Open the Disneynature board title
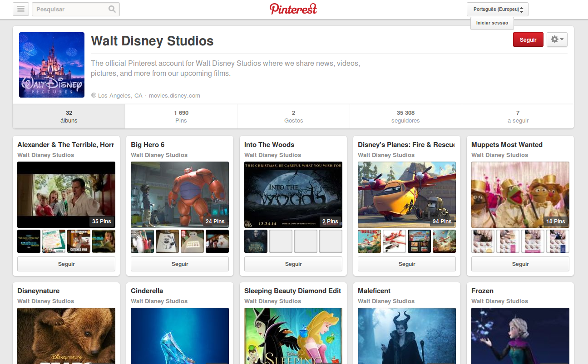This screenshot has width=588, height=364. click(x=39, y=291)
